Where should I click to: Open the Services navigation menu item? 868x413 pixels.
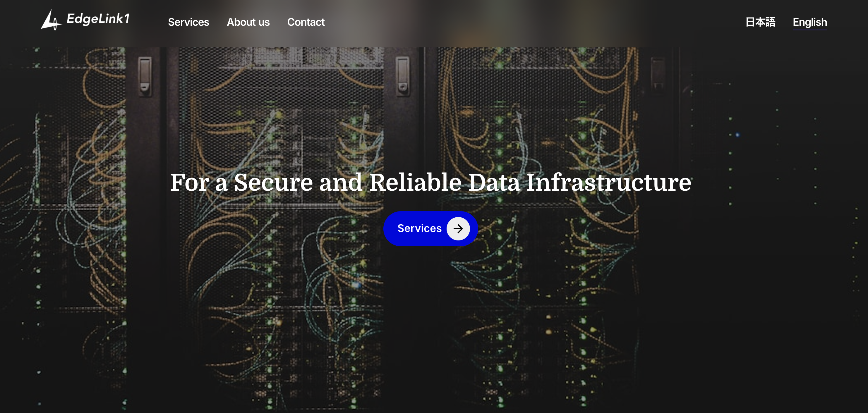coord(188,22)
